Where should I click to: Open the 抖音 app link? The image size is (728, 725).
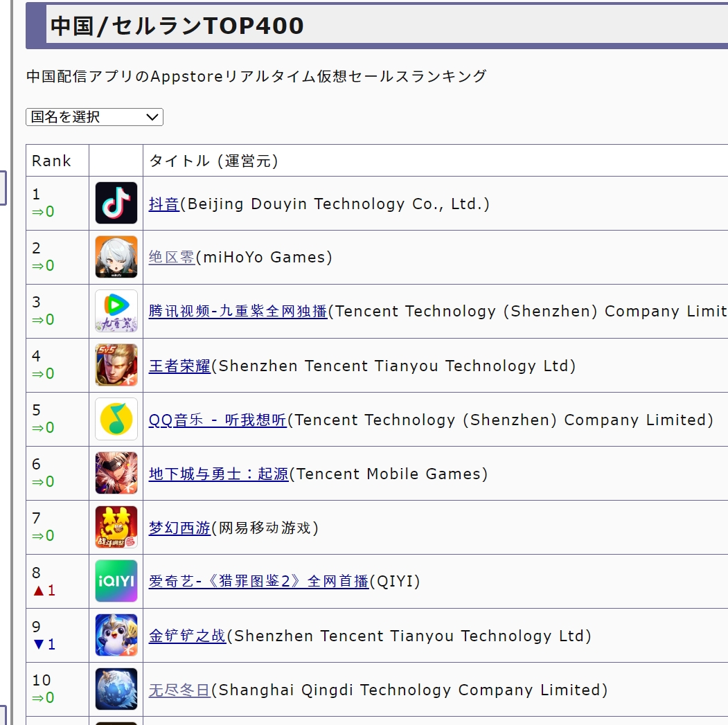[164, 204]
